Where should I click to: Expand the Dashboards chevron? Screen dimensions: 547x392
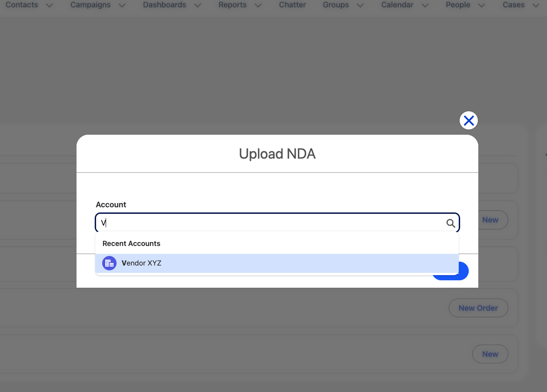tap(198, 5)
